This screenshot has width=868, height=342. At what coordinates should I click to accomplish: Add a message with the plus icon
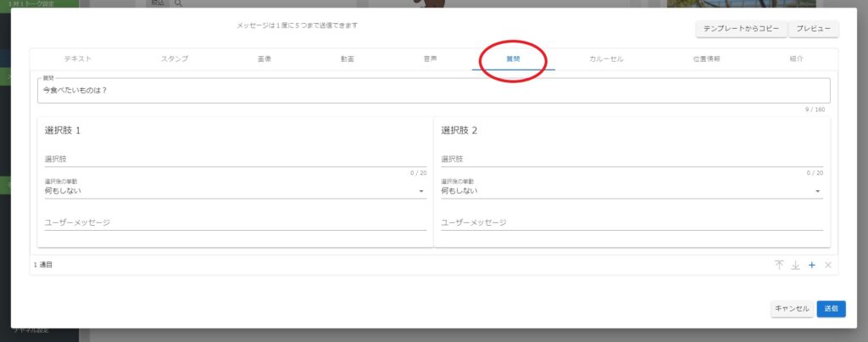coord(811,266)
